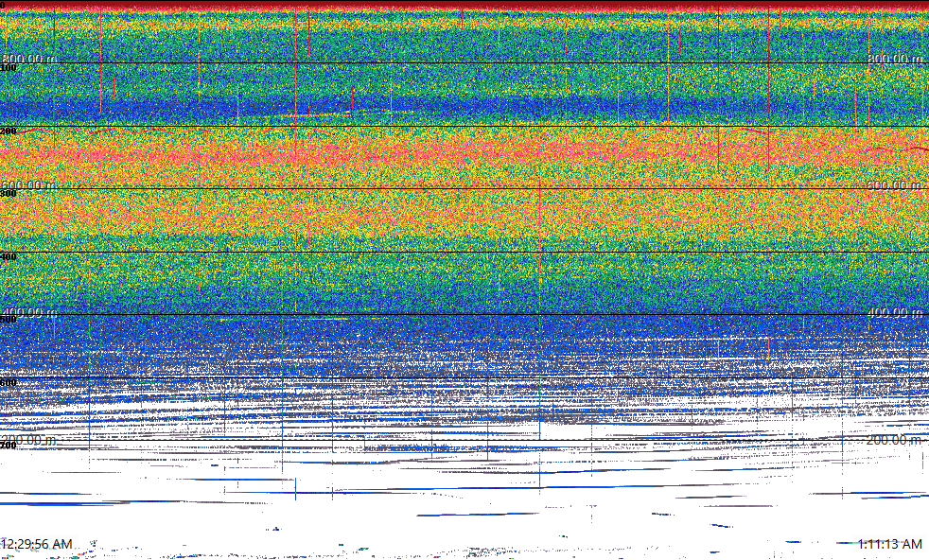Click the bold 600 depth gridline label

9,383
